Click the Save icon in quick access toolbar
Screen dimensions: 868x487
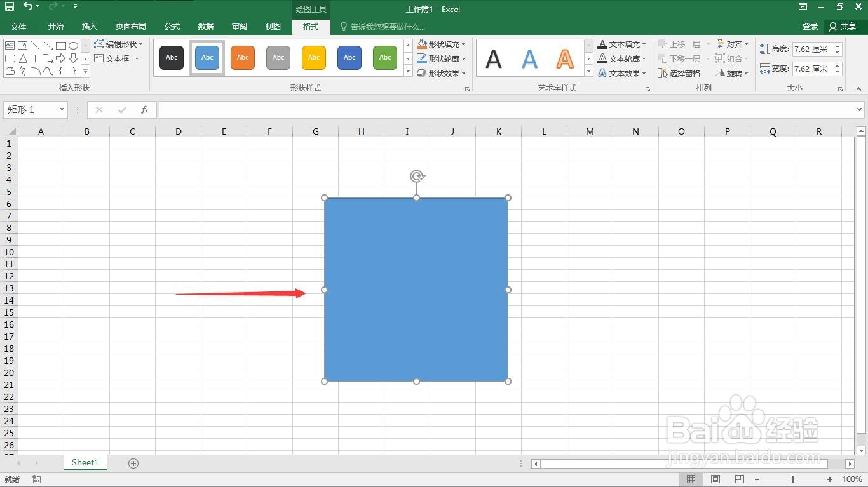click(x=10, y=6)
